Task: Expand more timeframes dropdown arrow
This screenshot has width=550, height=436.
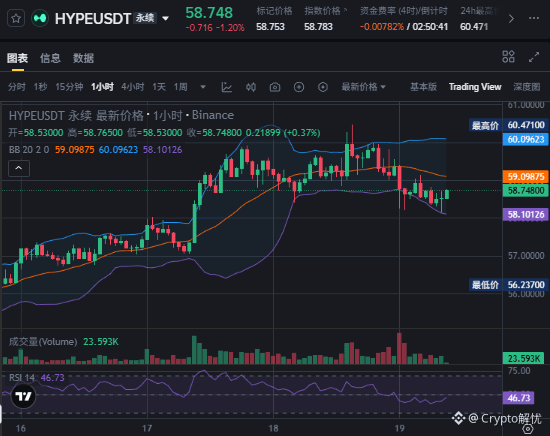Action: tap(203, 87)
